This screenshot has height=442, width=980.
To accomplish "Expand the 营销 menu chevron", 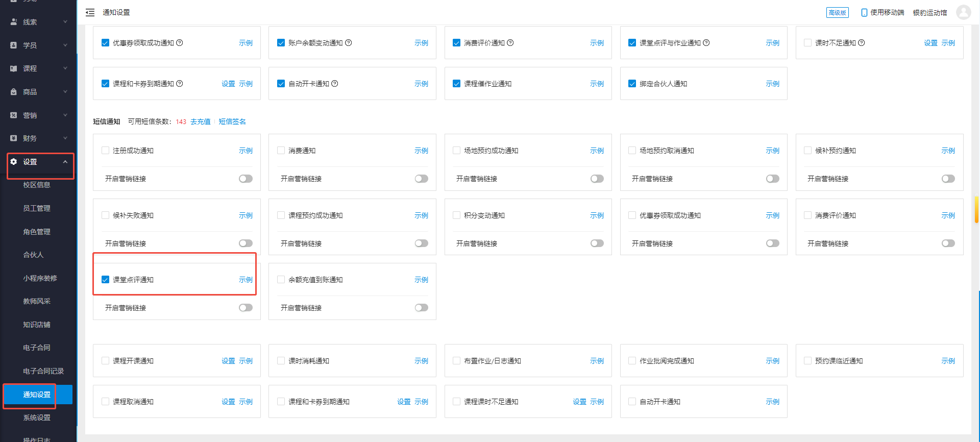I will point(65,115).
